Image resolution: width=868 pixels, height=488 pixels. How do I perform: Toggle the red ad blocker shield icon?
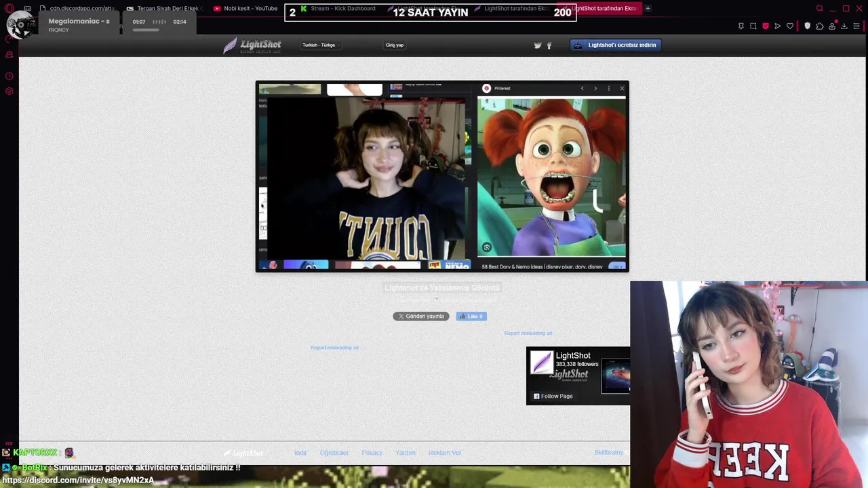tap(766, 26)
